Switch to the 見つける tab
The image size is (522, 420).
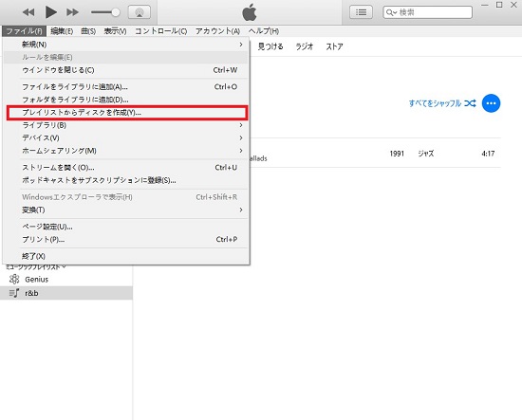pyautogui.click(x=270, y=46)
